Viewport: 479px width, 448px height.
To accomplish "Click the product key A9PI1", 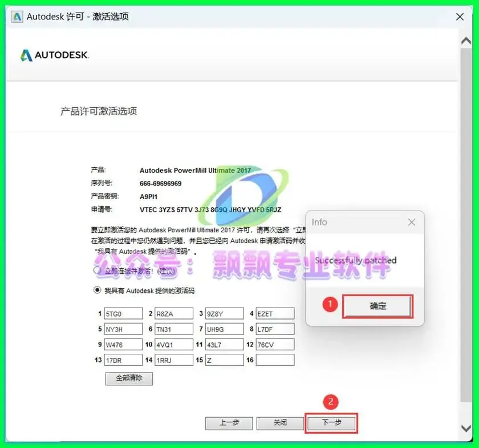I will click(x=148, y=197).
